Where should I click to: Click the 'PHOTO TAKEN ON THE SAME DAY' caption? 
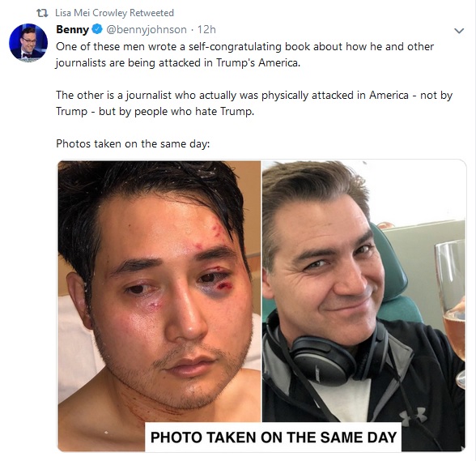[274, 437]
